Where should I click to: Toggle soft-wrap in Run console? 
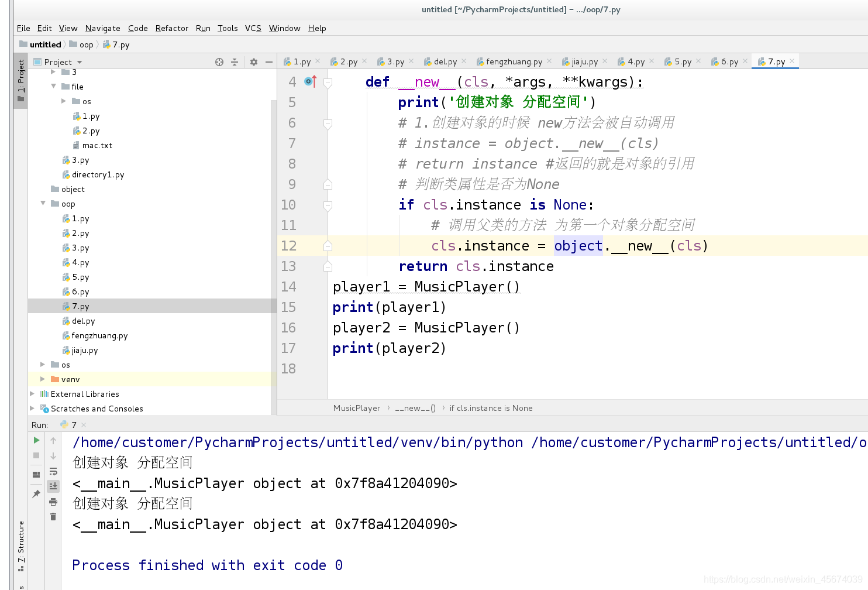tap(53, 471)
